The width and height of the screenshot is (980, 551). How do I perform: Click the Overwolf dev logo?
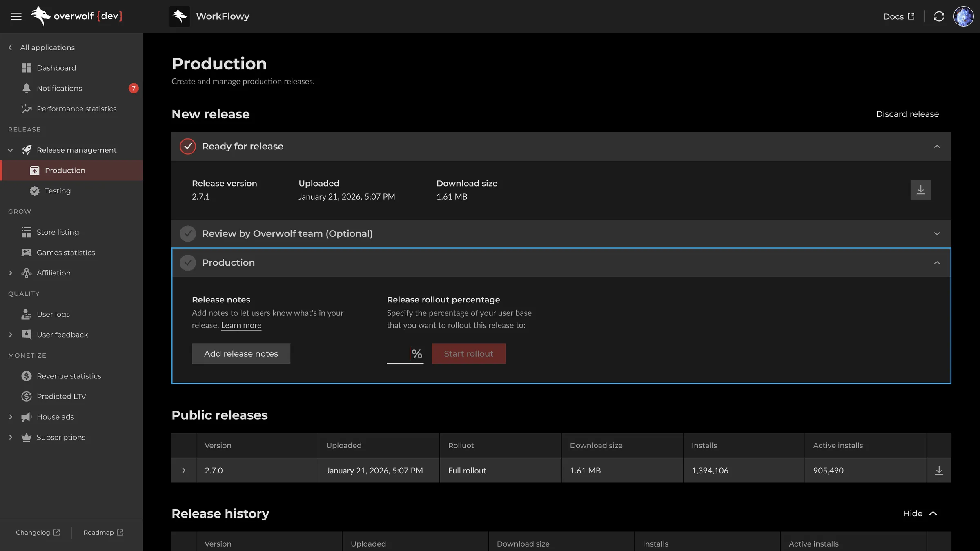point(77,16)
